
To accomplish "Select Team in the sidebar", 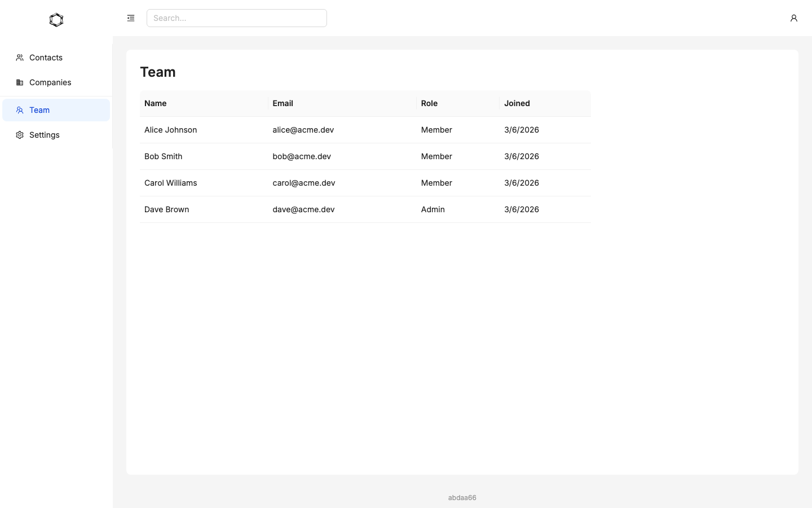I will coord(56,110).
